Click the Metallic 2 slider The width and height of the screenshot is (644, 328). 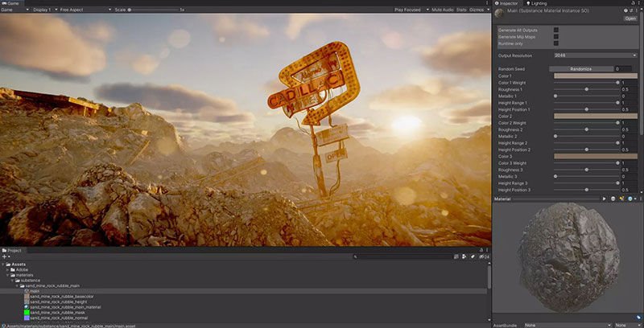[x=587, y=136]
